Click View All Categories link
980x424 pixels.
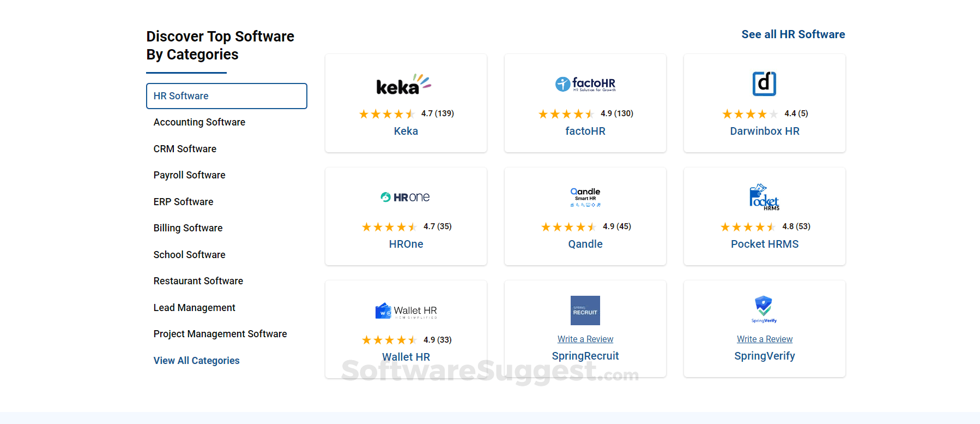[x=196, y=361]
